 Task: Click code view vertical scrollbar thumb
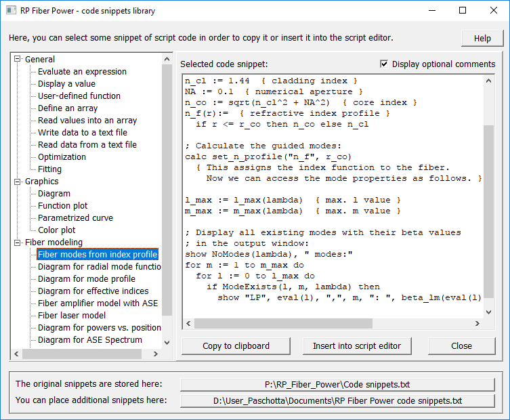pos(488,211)
